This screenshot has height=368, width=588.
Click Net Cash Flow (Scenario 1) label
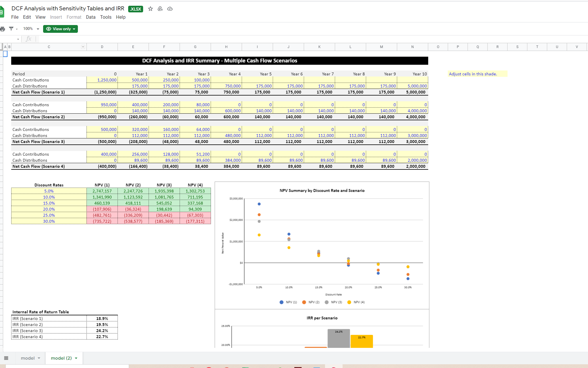[x=39, y=92]
